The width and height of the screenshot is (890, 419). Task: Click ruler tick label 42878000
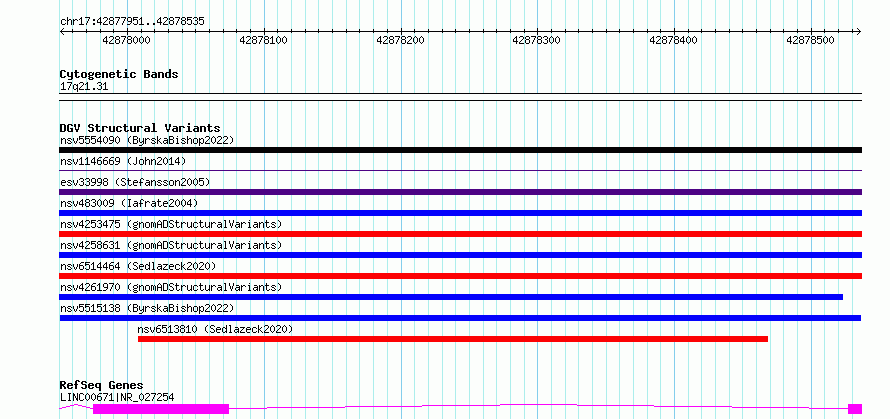coord(127,40)
